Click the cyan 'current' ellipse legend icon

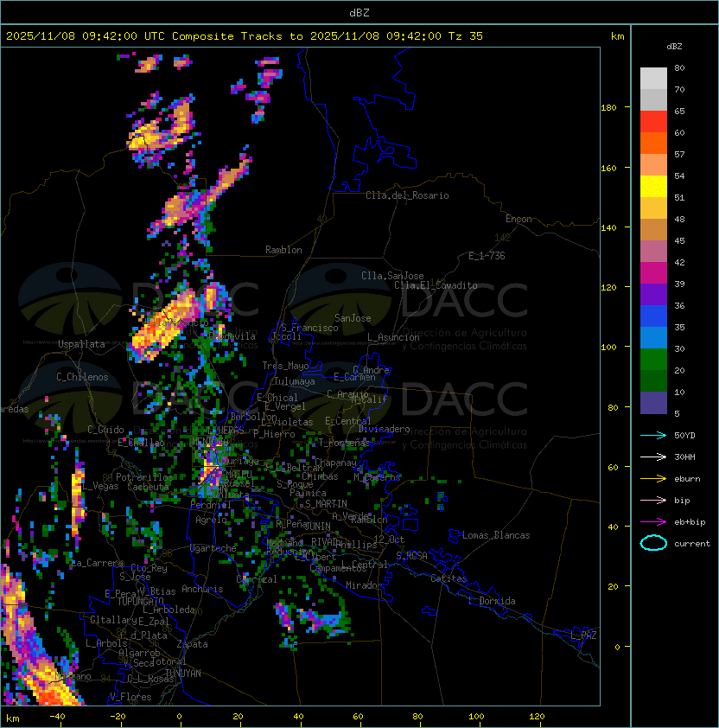(653, 543)
